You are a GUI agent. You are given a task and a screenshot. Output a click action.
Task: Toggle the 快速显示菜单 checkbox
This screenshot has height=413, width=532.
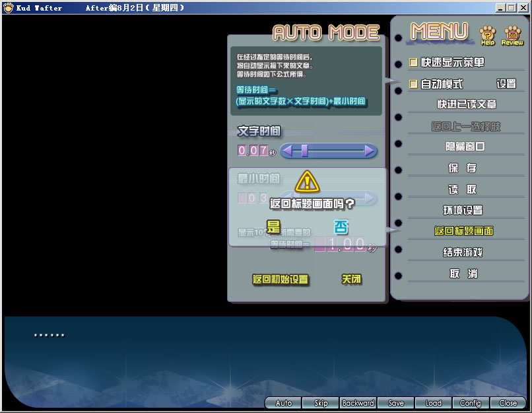click(413, 62)
